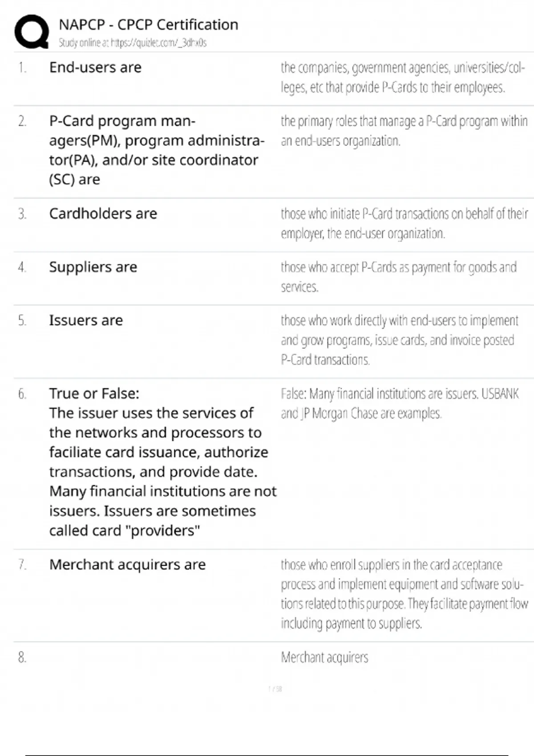Click the issuers definition about implementing programs

tap(400, 340)
